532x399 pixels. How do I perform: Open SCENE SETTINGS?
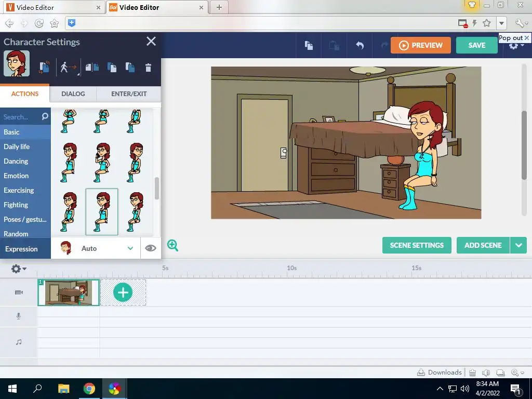(417, 245)
